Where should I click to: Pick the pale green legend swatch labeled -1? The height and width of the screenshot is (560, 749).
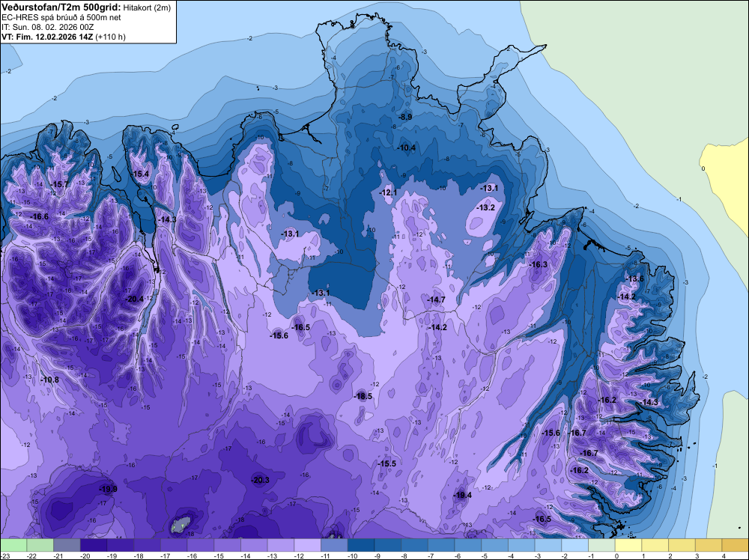point(602,545)
